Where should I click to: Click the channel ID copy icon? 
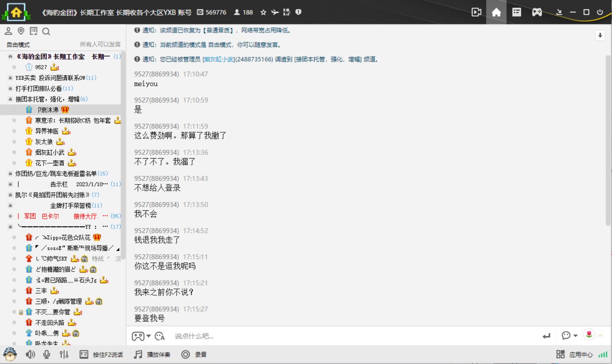200,12
